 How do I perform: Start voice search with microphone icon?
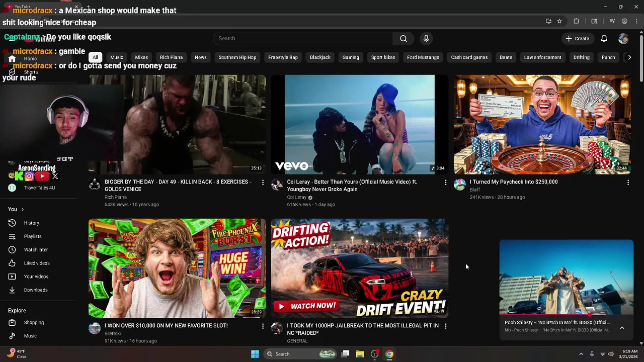click(426, 38)
